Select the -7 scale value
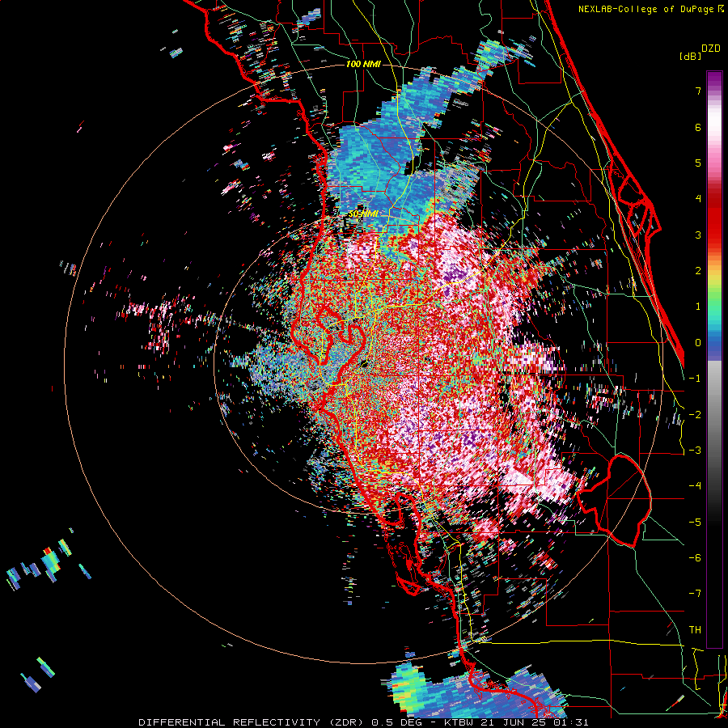The image size is (728, 728). click(x=695, y=594)
